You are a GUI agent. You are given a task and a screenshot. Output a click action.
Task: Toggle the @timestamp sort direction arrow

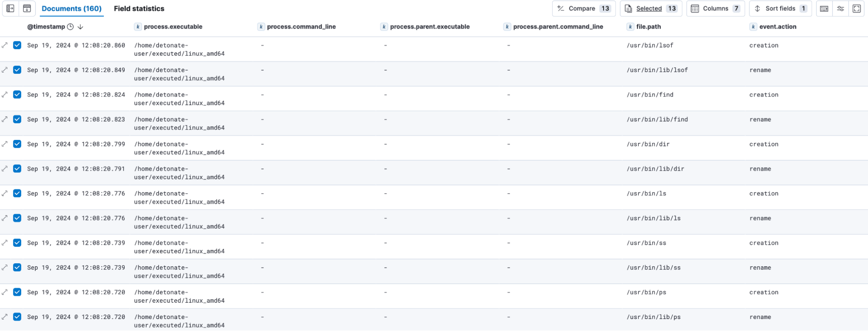pyautogui.click(x=80, y=26)
